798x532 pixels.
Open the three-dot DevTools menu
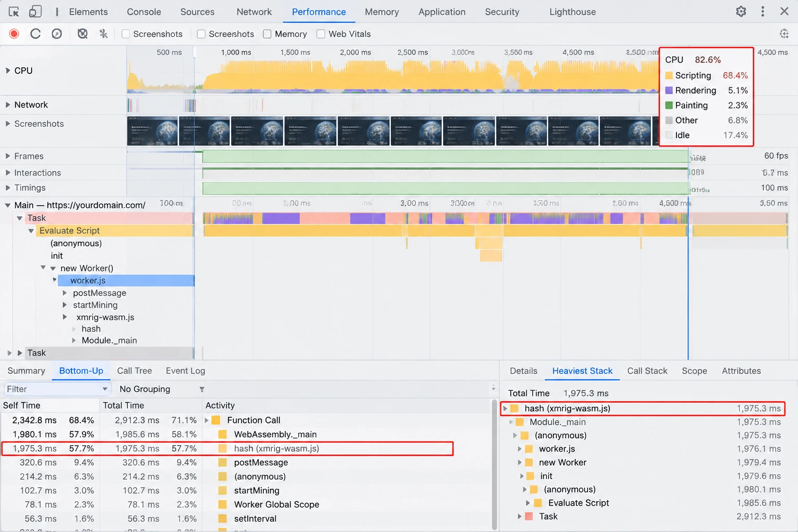tap(763, 11)
